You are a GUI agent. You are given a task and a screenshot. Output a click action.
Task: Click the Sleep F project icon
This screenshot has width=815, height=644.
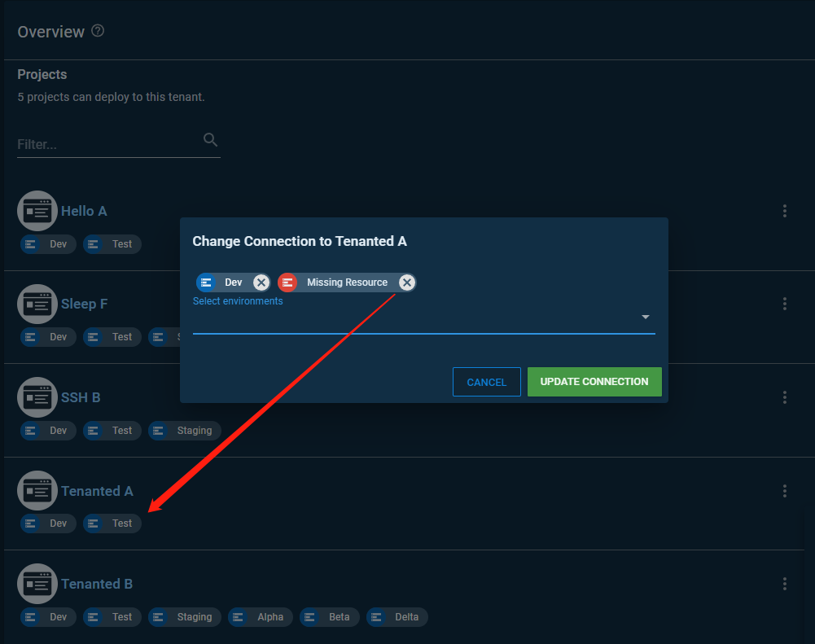click(37, 304)
